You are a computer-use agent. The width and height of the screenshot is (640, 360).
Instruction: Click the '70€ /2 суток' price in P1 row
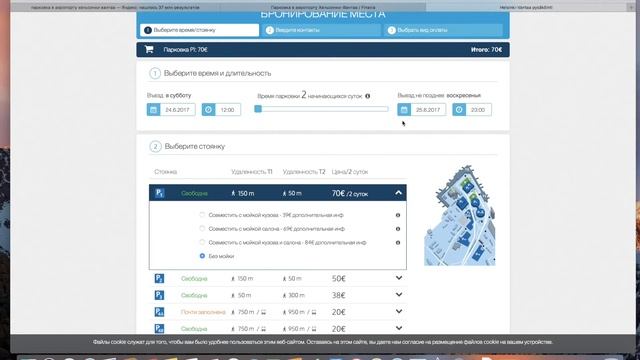point(350,193)
